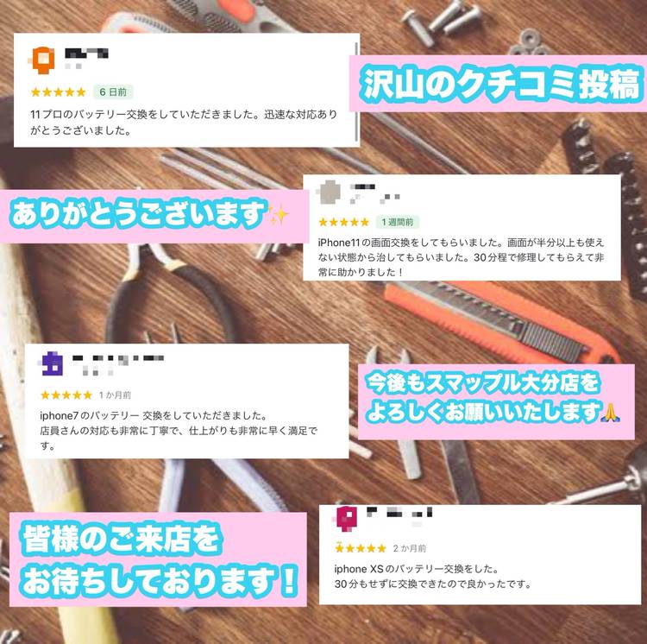Click the '沢山のクチコミ投稿' pink banner
The height and width of the screenshot is (644, 647).
coord(498,84)
